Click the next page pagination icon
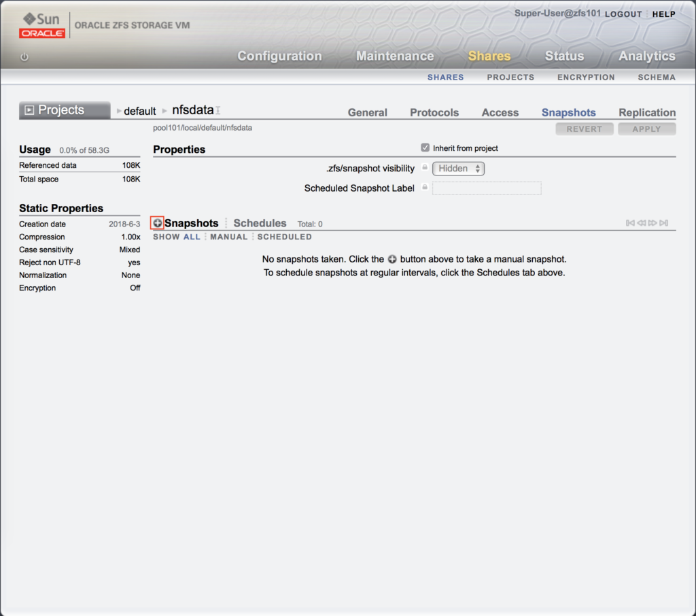Viewport: 696px width, 616px height. coord(652,223)
